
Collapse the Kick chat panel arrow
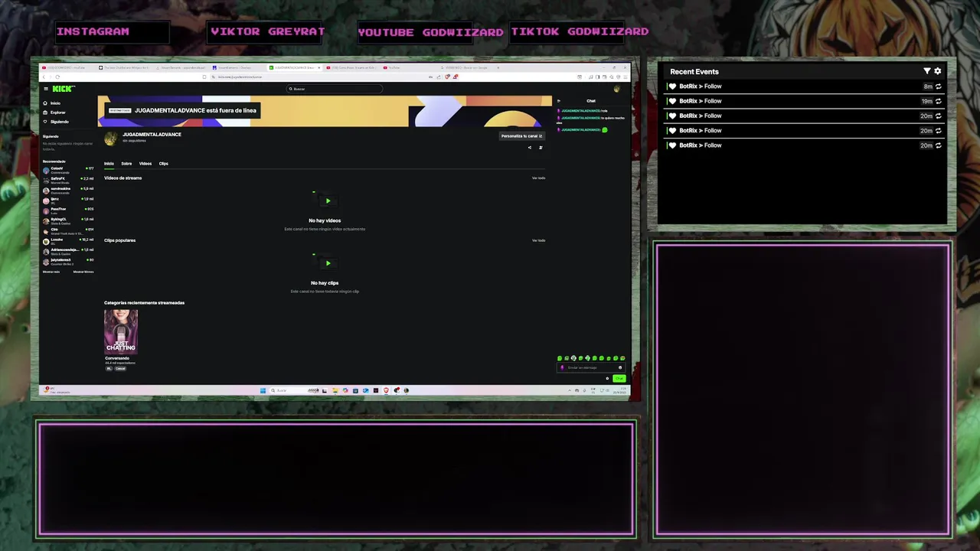click(x=559, y=101)
